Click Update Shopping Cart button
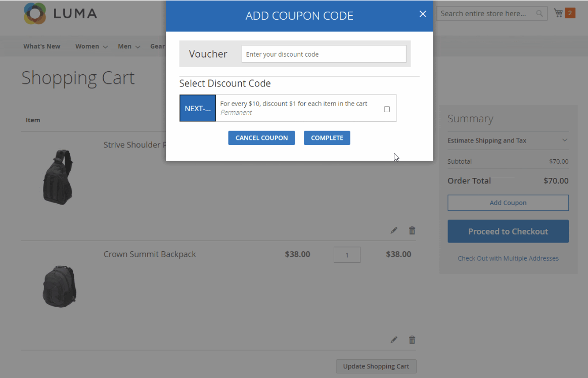Image resolution: width=588 pixels, height=378 pixels. 376,366
